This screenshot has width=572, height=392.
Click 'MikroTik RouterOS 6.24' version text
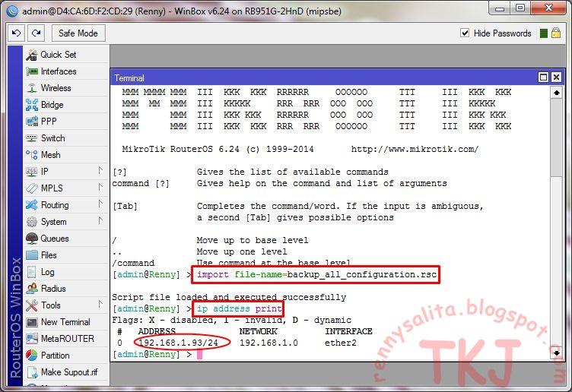[180, 149]
